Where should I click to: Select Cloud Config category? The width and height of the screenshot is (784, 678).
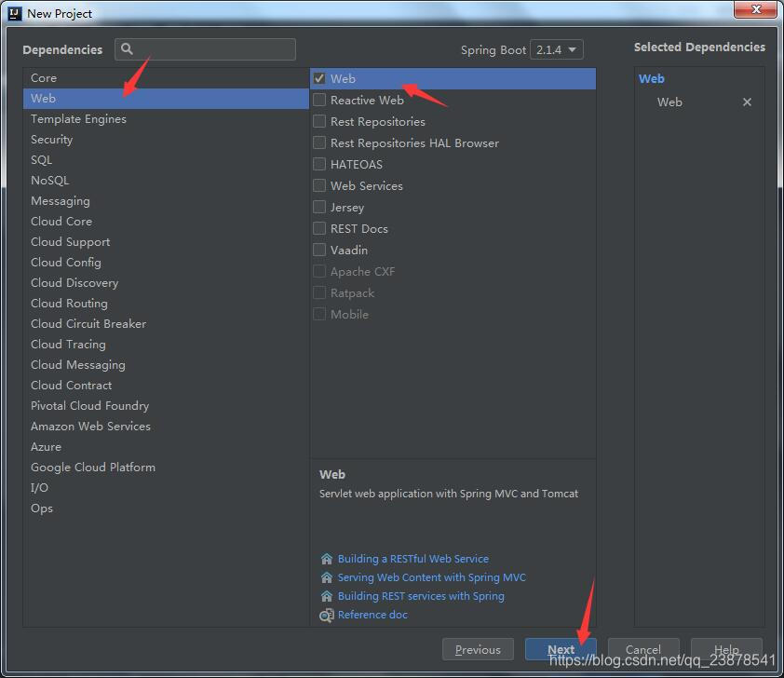tap(166, 263)
